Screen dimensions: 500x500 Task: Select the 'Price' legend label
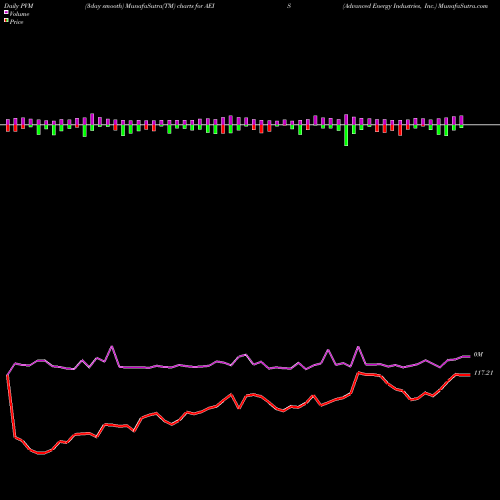[16, 22]
